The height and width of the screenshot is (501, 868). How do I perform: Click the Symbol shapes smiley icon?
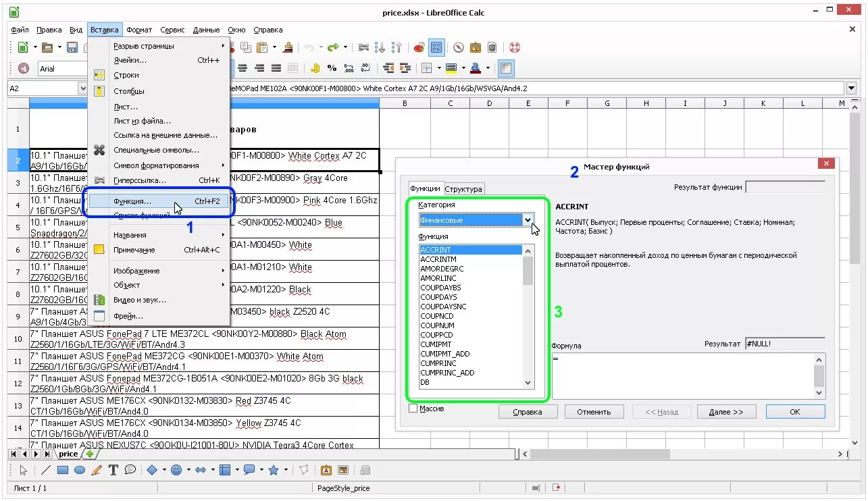tap(176, 470)
